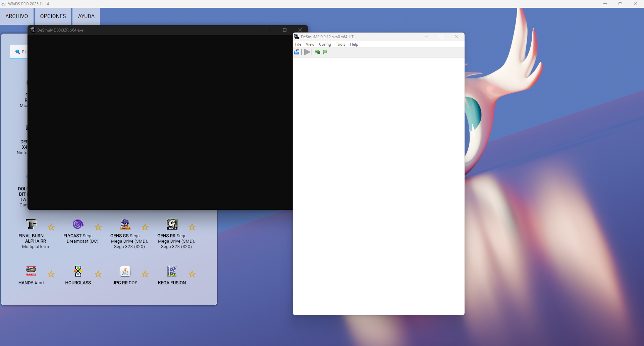Favorite Hourglass with its star

coord(98,274)
